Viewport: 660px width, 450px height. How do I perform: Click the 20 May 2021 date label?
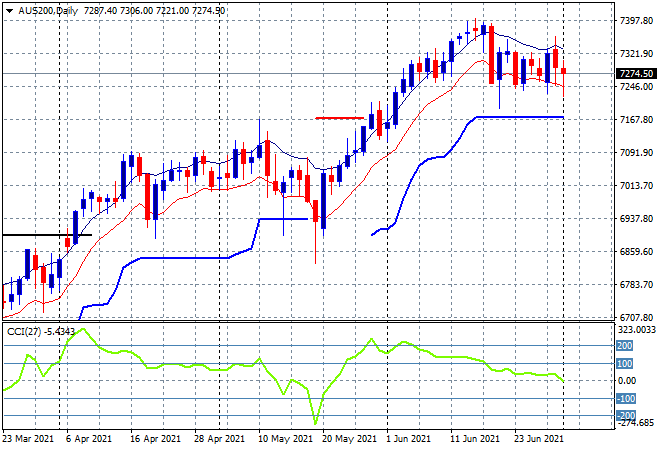pyautogui.click(x=349, y=439)
